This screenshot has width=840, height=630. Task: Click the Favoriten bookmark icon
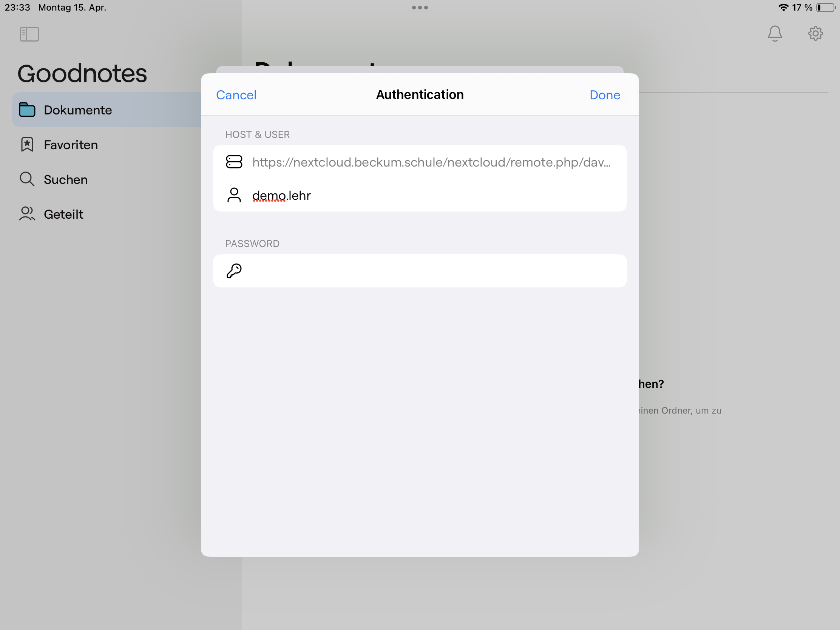(x=27, y=145)
